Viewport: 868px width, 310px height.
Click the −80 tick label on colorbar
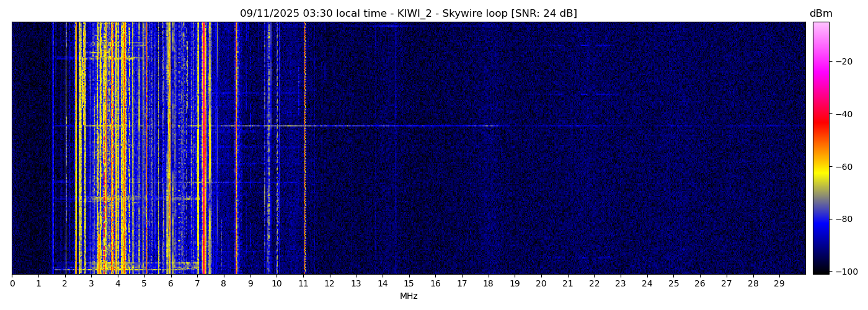[x=843, y=219]
